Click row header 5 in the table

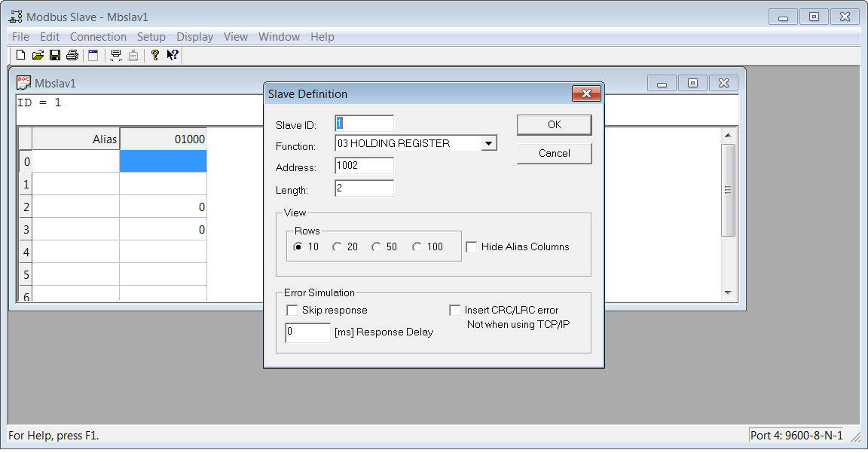click(26, 274)
